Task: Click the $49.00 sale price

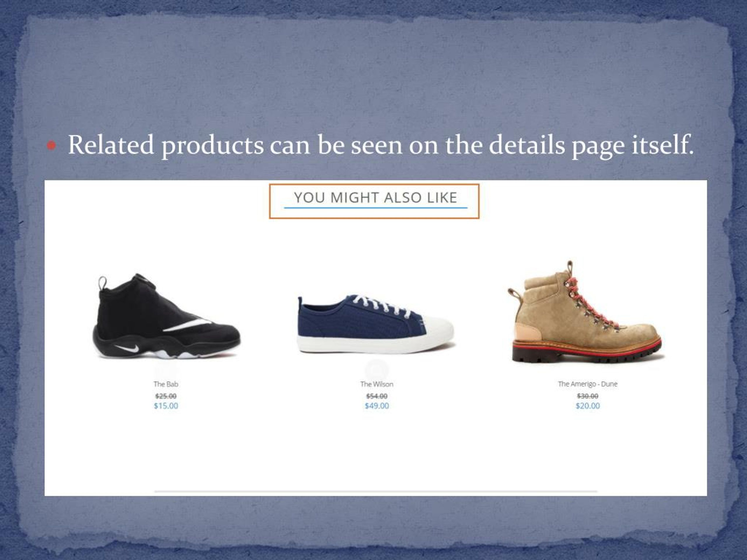Action: [x=376, y=406]
